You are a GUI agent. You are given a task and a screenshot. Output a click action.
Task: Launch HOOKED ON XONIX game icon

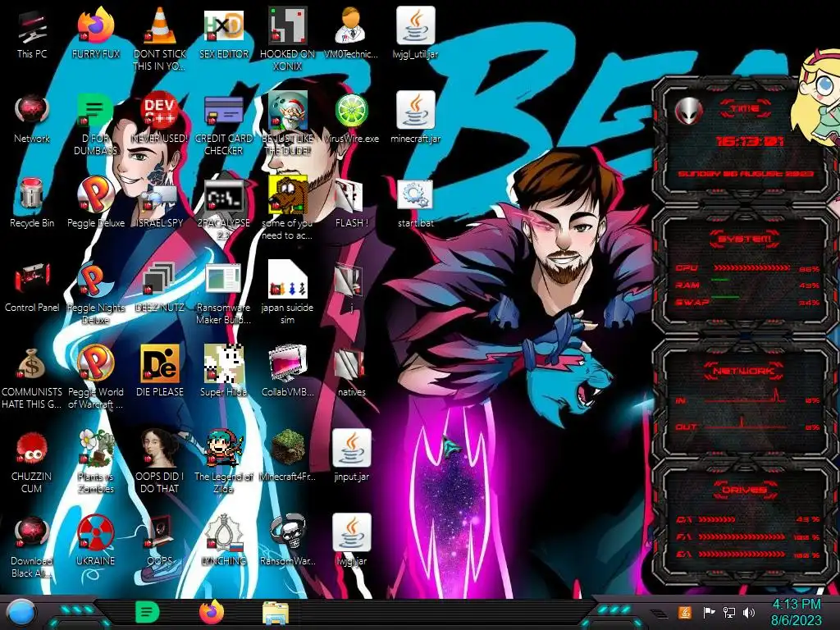click(x=288, y=40)
